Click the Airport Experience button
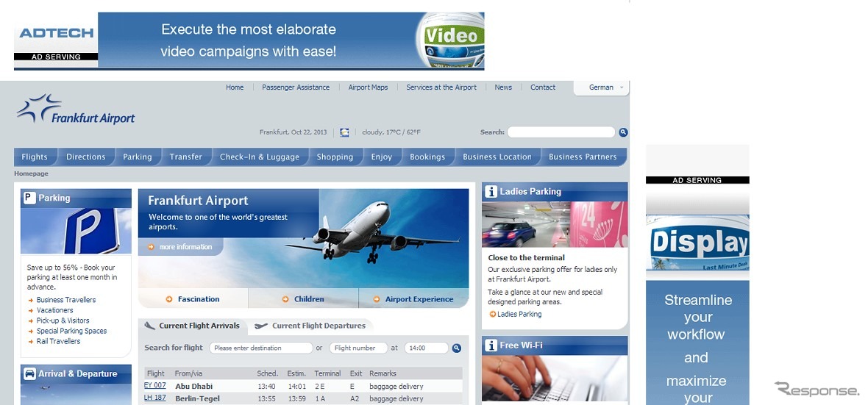The image size is (868, 405). click(413, 299)
